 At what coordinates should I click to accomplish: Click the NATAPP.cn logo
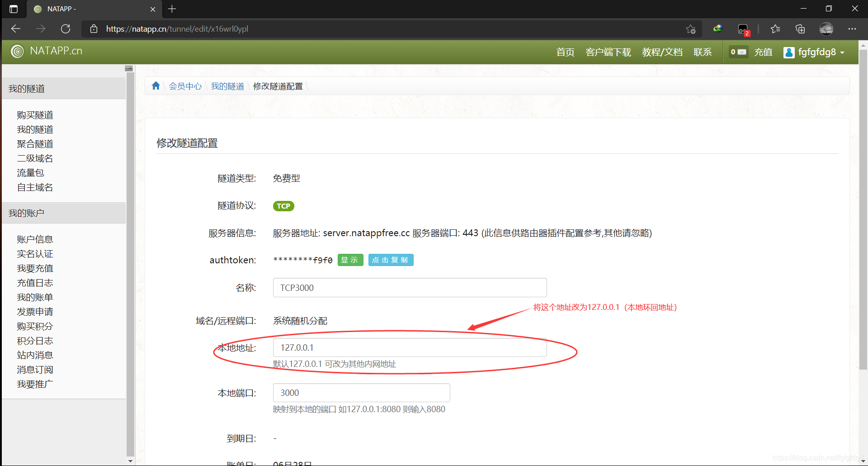(x=47, y=51)
